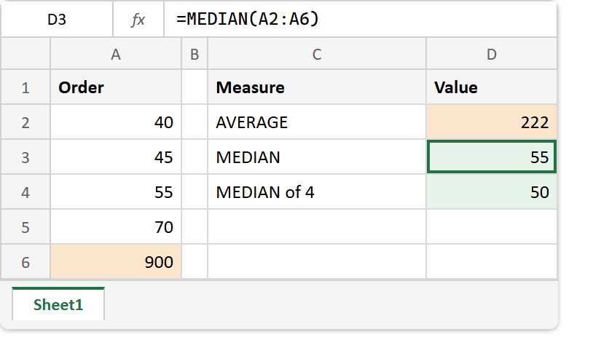Click empty cell D5

[491, 227]
